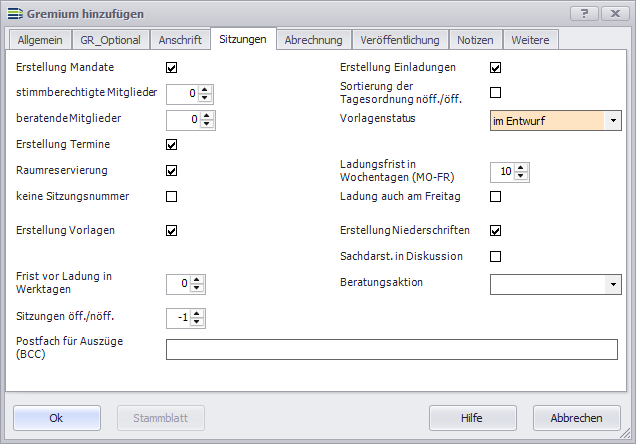Image resolution: width=636 pixels, height=444 pixels.
Task: Click the Hilfe button
Action: pos(472,418)
